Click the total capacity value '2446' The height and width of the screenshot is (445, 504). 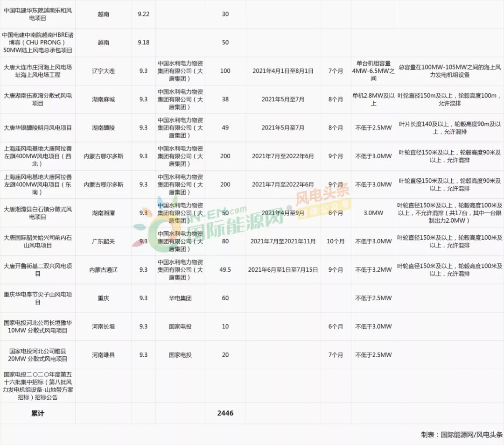pos(225,413)
